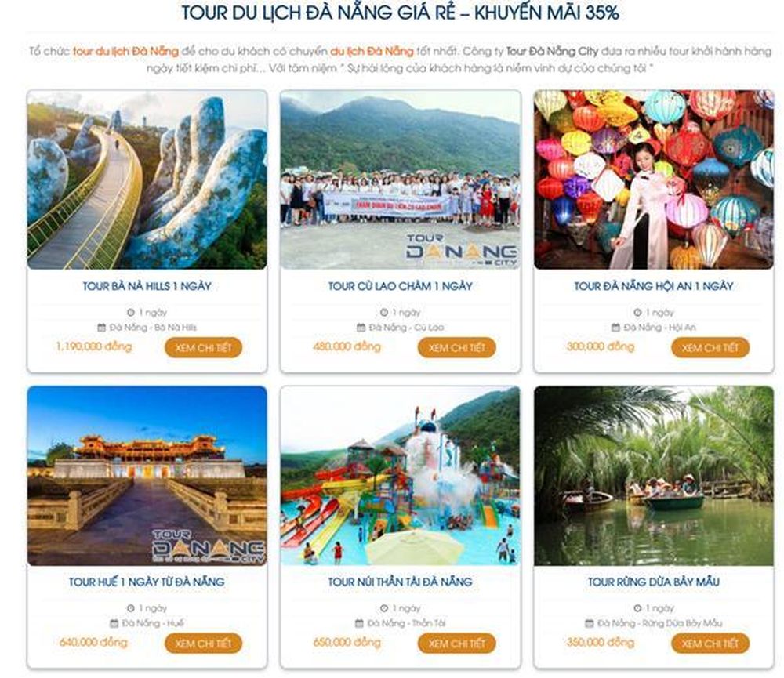Open the water park tour image
This screenshot has height=678, width=784.
coord(400,476)
